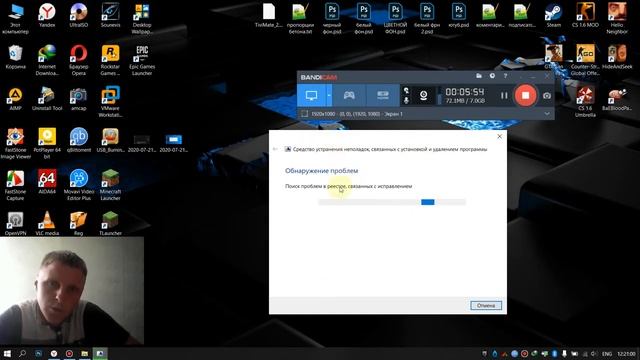Click the Обнаружение проблем heading
This screenshot has height=360, width=640.
coord(321,171)
